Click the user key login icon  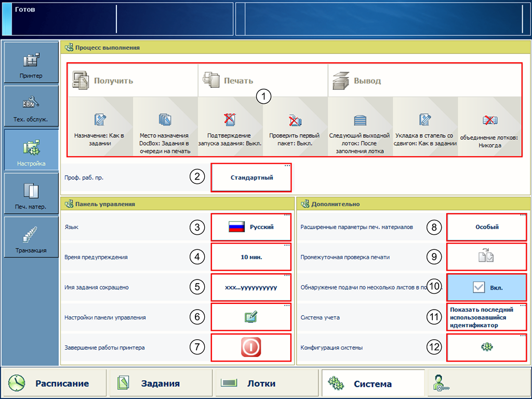[444, 383]
